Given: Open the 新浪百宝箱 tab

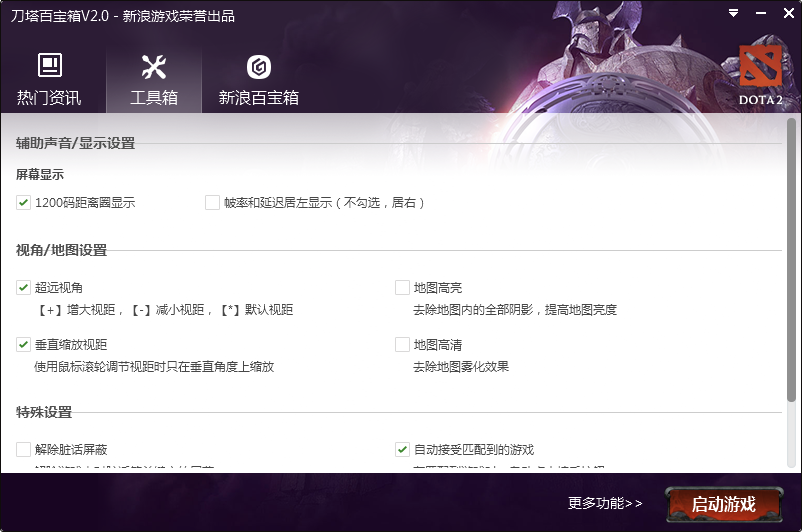Looking at the screenshot, I should pyautogui.click(x=259, y=98).
